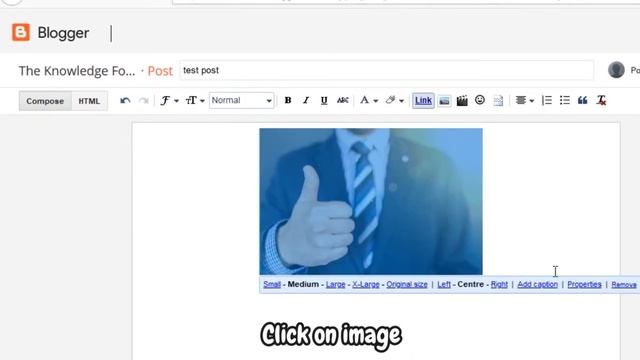
Task: Apply blockquote formatting
Action: tap(582, 100)
